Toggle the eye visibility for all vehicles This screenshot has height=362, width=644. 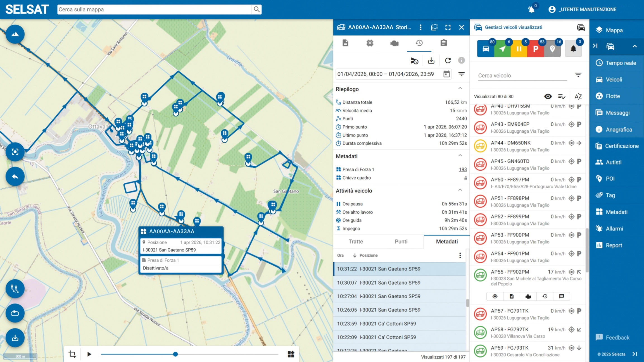click(x=548, y=96)
